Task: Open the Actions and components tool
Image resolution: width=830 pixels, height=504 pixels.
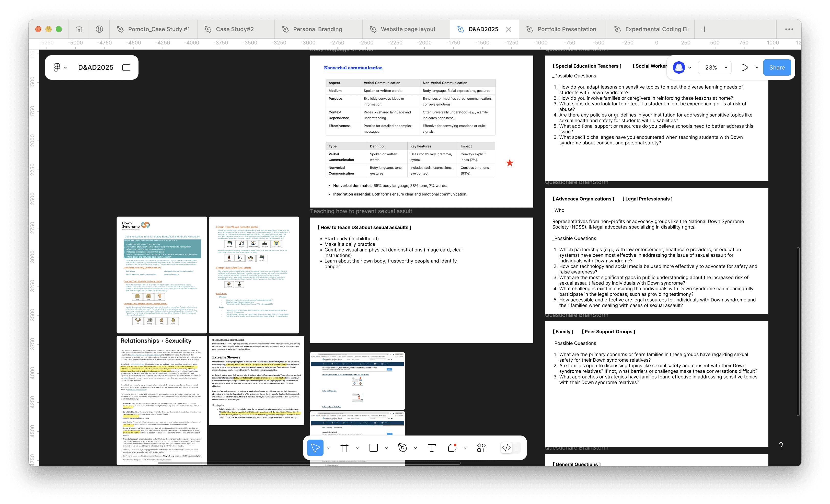Action: [481, 448]
